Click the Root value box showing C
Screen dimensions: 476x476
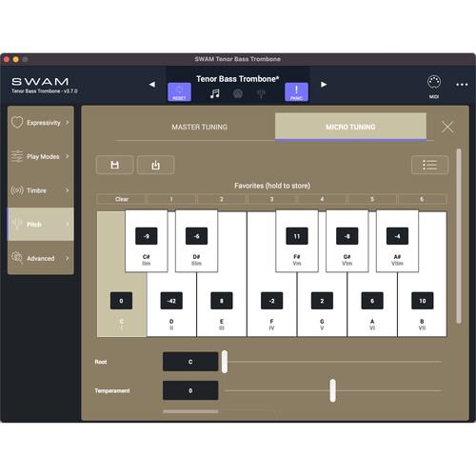(190, 362)
